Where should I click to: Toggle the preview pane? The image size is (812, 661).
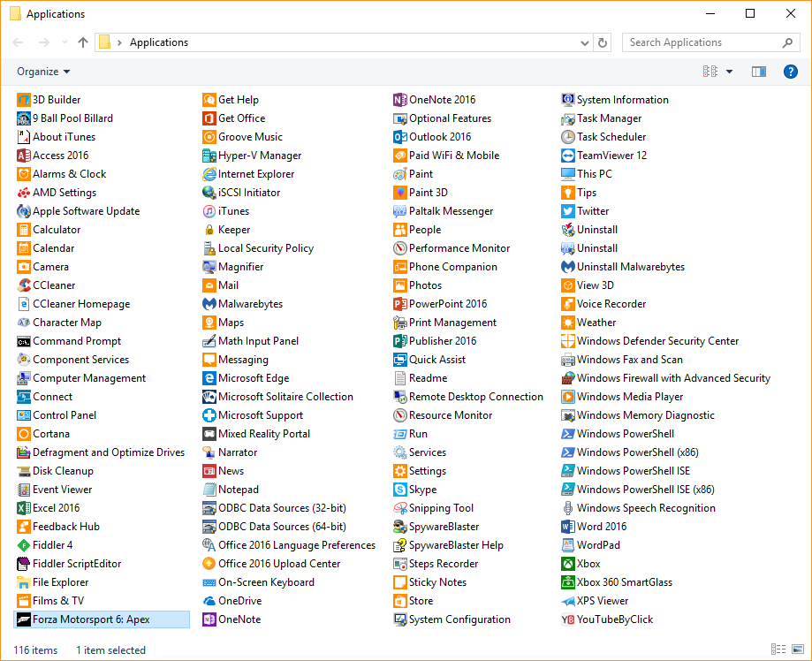[x=758, y=71]
